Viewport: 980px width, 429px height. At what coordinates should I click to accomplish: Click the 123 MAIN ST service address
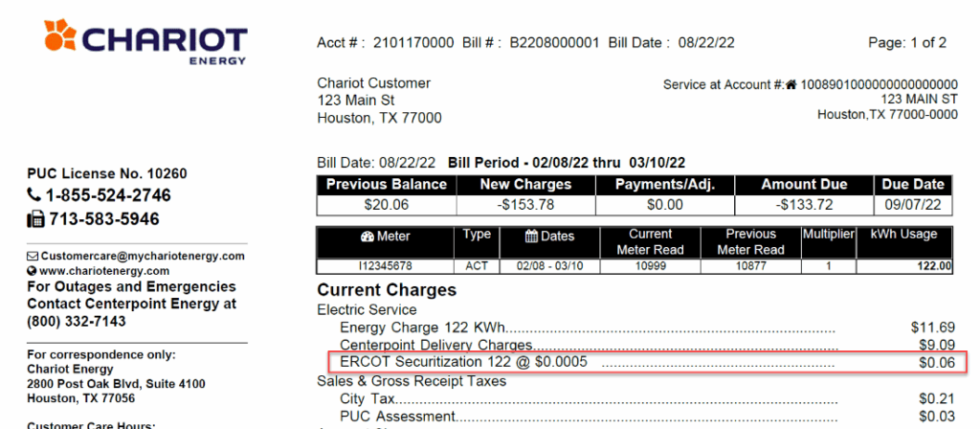(x=920, y=100)
